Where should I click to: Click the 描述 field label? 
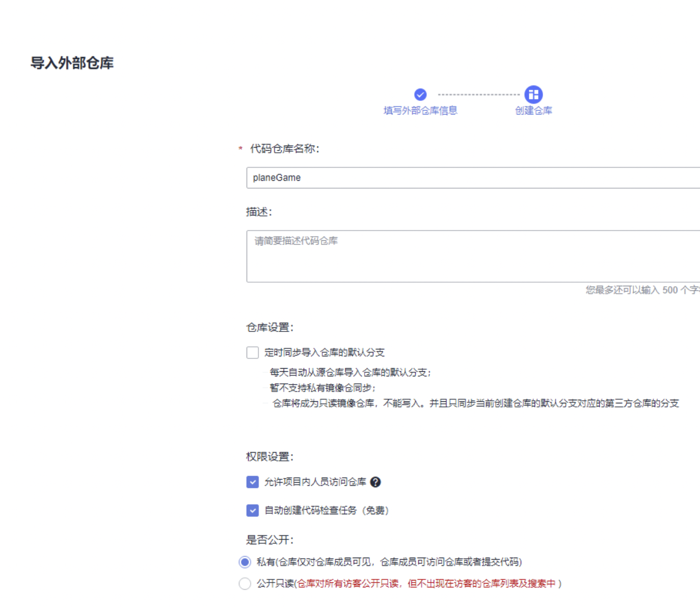pos(259,212)
